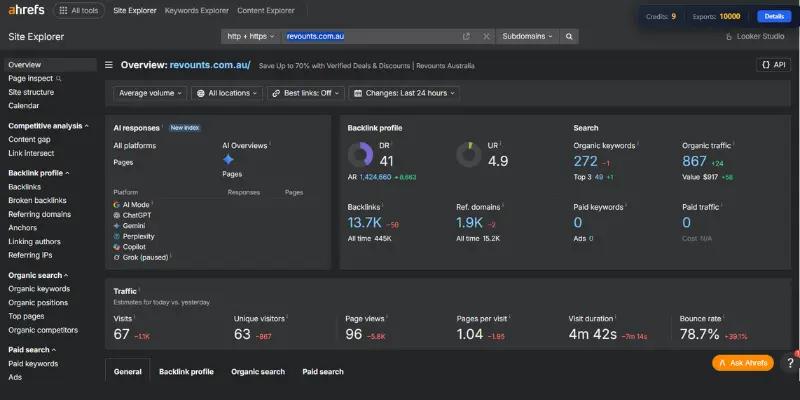Toggle the hamburger sidebar menu icon
Image resolution: width=800 pixels, height=400 pixels.
[x=109, y=65]
